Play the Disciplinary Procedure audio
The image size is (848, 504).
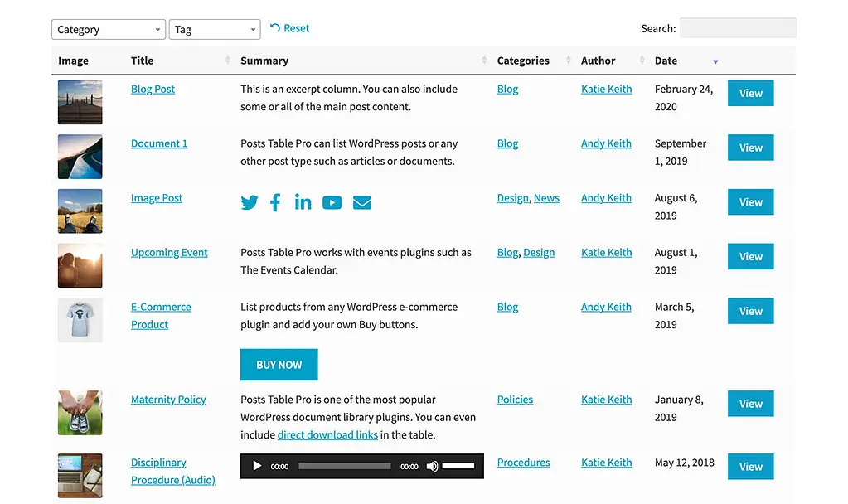coord(257,466)
